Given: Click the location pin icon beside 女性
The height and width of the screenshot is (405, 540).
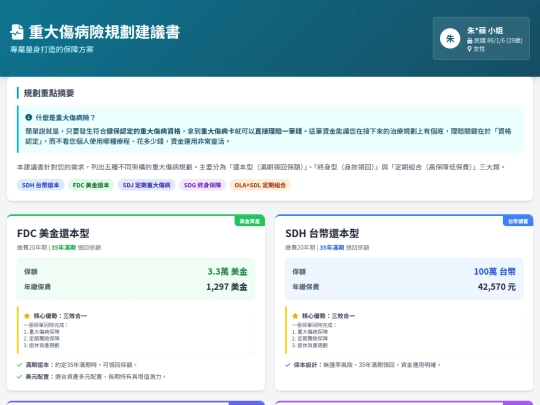Looking at the screenshot, I should [469, 49].
